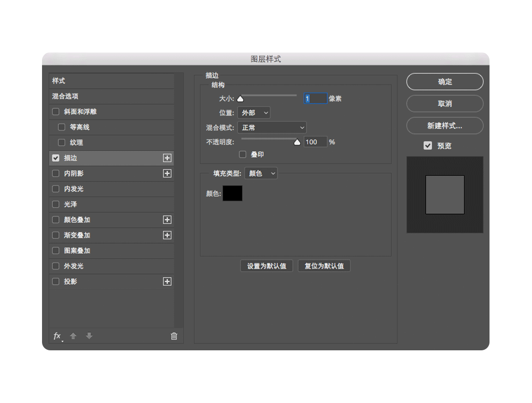532x403 pixels.
Task: Click the 取消 button
Action: [445, 104]
